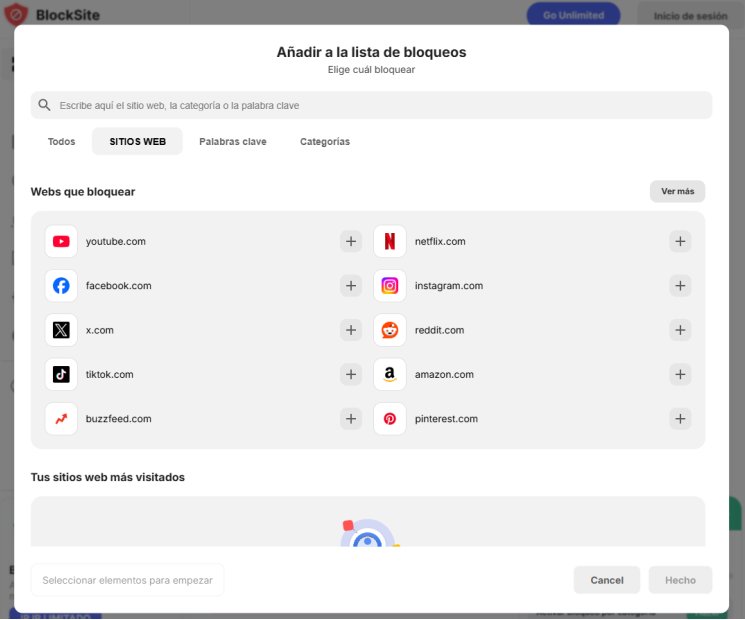Click the BuzzFeed logo icon

(x=61, y=419)
